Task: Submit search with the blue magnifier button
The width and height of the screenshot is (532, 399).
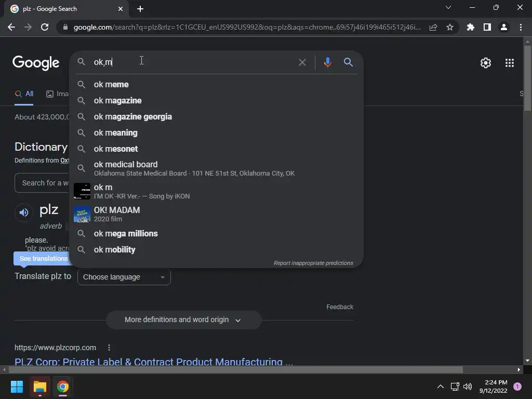Action: pos(348,62)
